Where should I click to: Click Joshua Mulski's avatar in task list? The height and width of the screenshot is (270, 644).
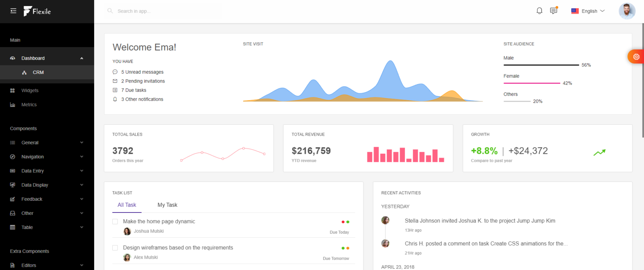[x=127, y=231]
